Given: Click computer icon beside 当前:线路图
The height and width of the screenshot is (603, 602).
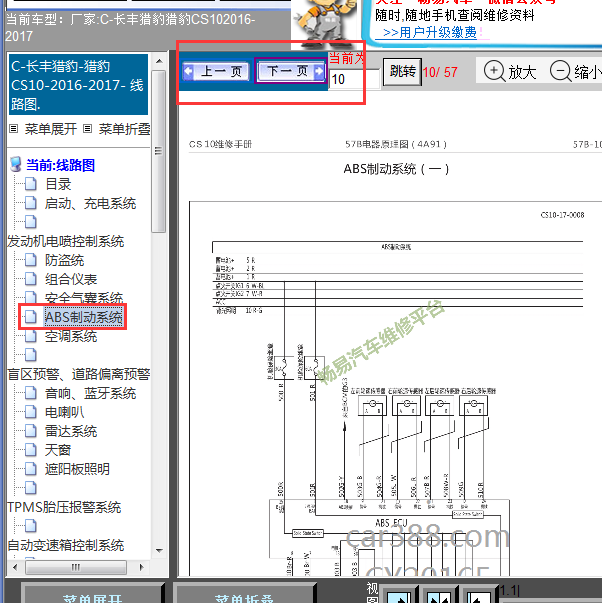Looking at the screenshot, I should (x=16, y=164).
